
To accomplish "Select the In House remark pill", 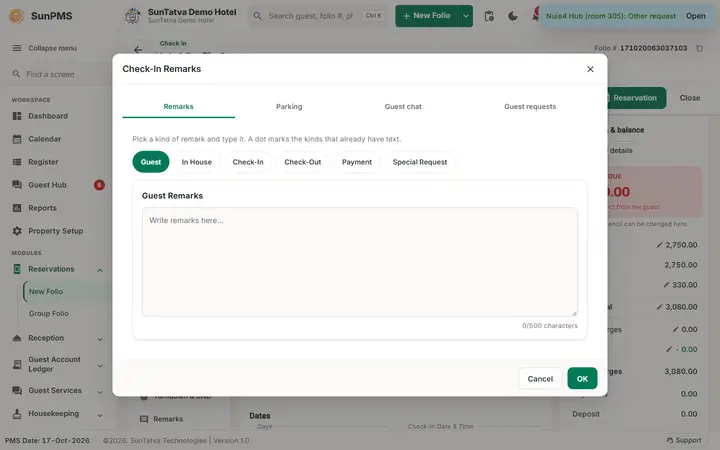I will coord(197,162).
